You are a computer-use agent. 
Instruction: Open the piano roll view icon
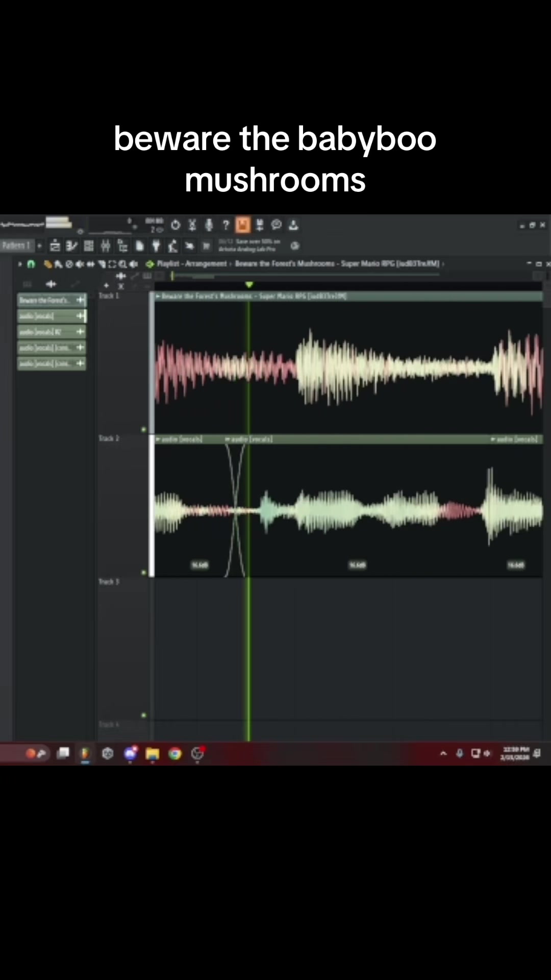(x=72, y=246)
